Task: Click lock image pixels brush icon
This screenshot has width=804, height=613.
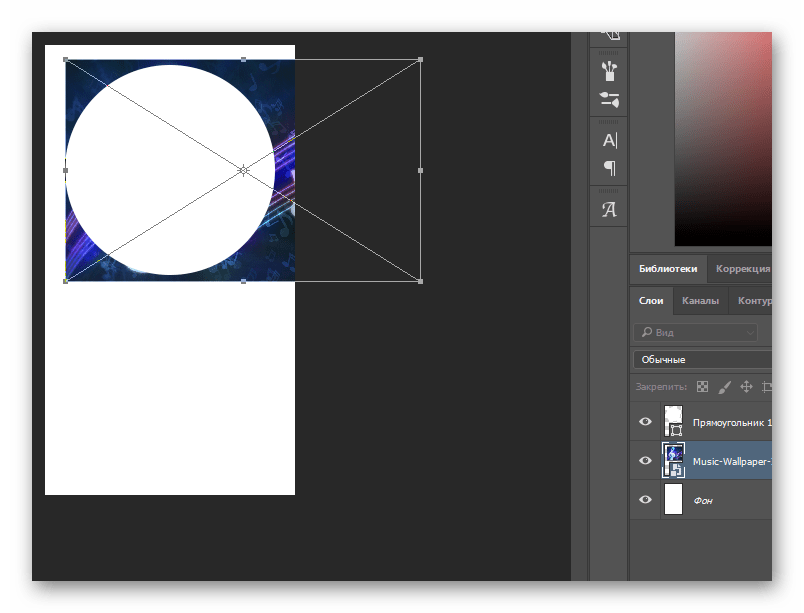Action: click(725, 387)
